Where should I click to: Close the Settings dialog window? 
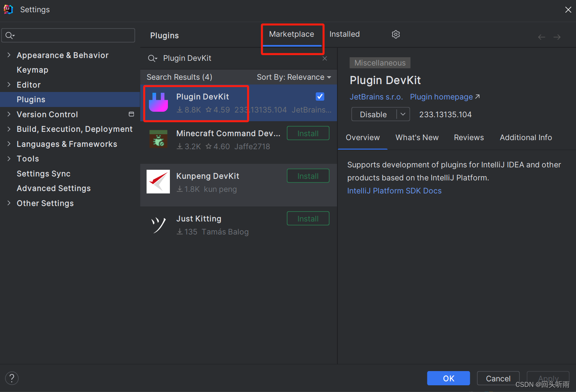pos(568,9)
